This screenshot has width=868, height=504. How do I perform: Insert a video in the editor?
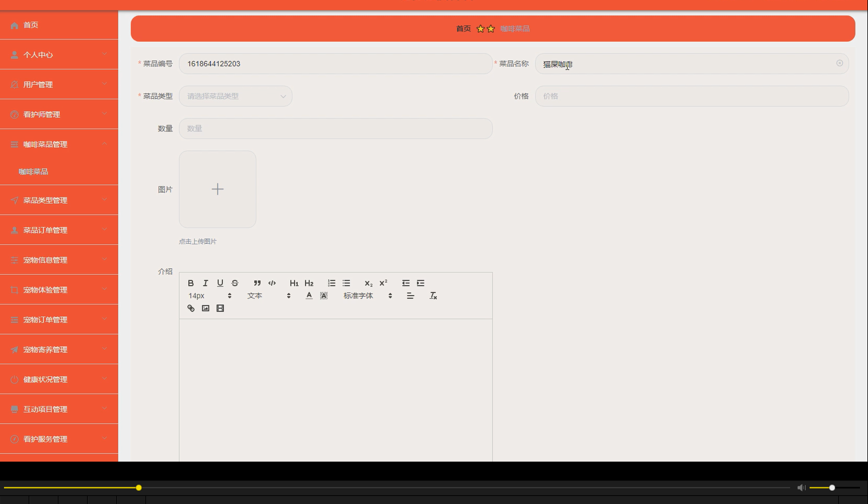(x=220, y=308)
